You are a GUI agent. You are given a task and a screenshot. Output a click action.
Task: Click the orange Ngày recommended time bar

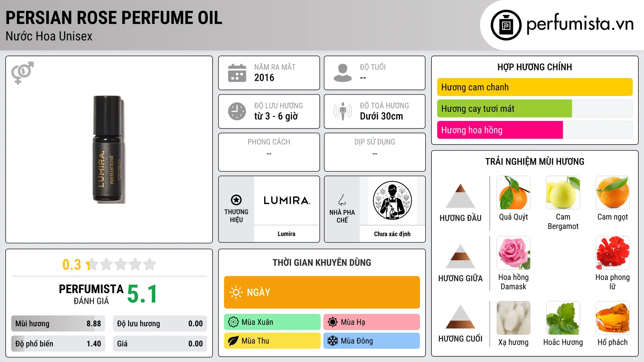pos(322,292)
